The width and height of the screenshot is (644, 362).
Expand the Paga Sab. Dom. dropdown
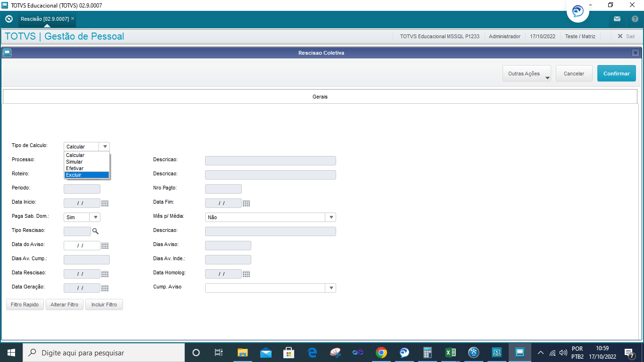96,217
